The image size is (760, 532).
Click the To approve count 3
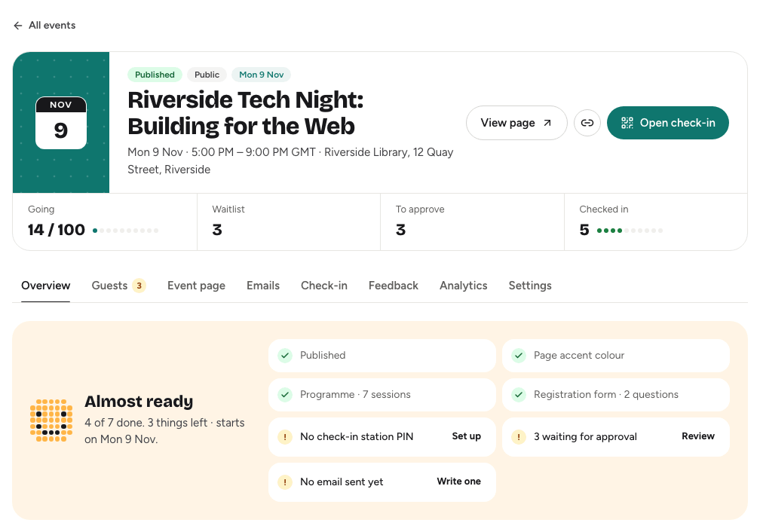[x=400, y=230]
